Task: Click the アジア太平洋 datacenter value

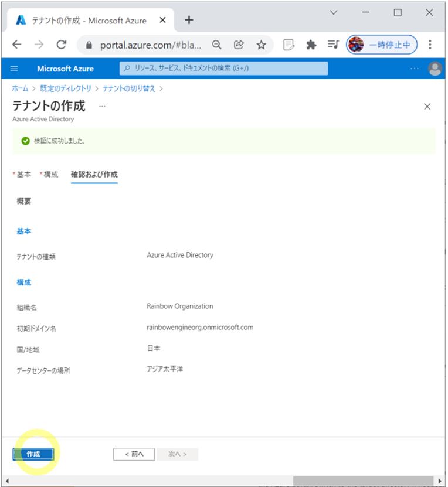Action: click(x=165, y=369)
